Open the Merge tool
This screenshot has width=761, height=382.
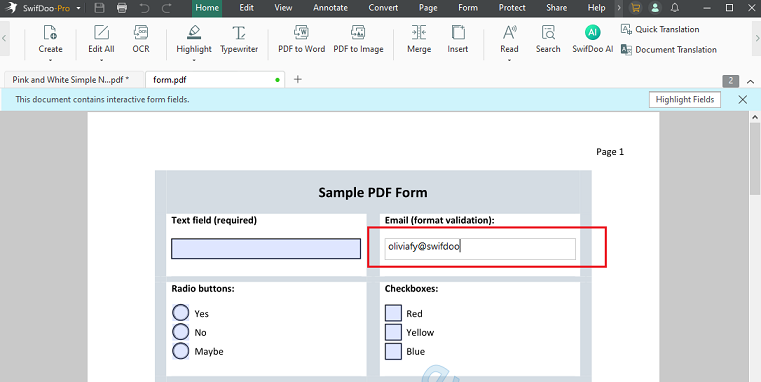pos(419,39)
